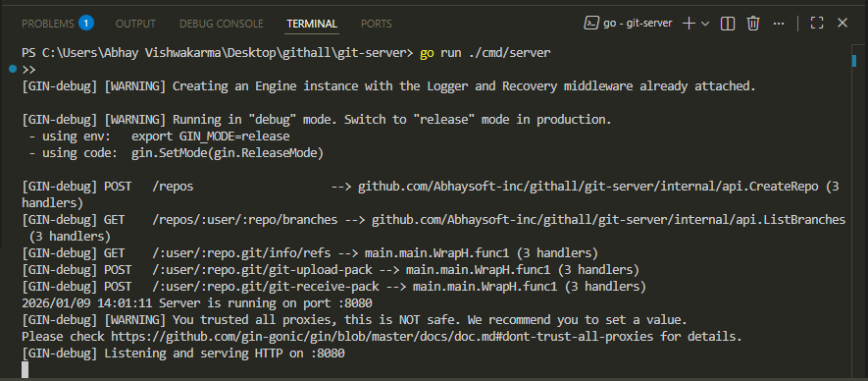Click the terminal shell icon beside go - git-server
868x381 pixels.
point(591,24)
